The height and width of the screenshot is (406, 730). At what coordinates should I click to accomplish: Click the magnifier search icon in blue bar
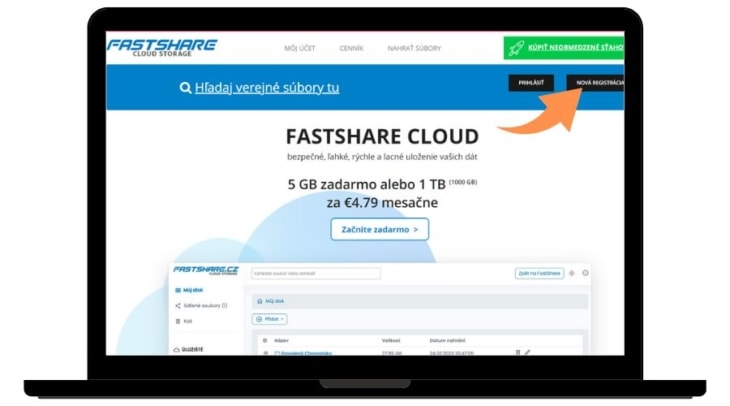[185, 88]
